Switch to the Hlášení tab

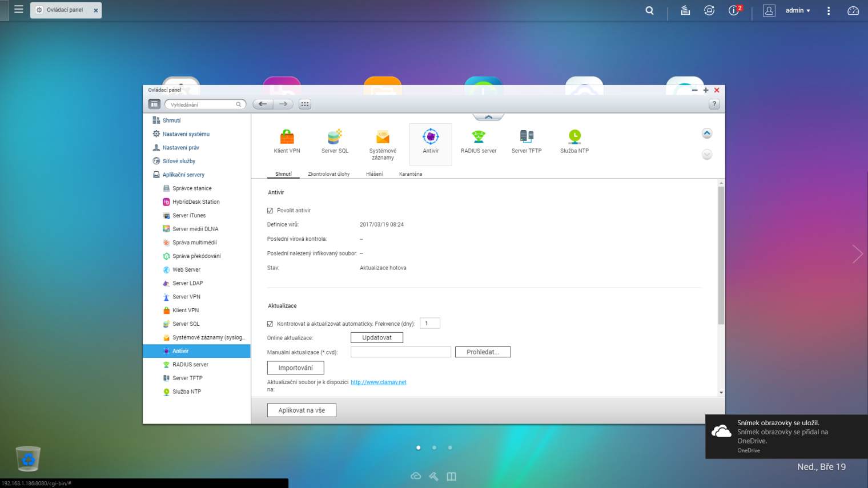coord(375,174)
